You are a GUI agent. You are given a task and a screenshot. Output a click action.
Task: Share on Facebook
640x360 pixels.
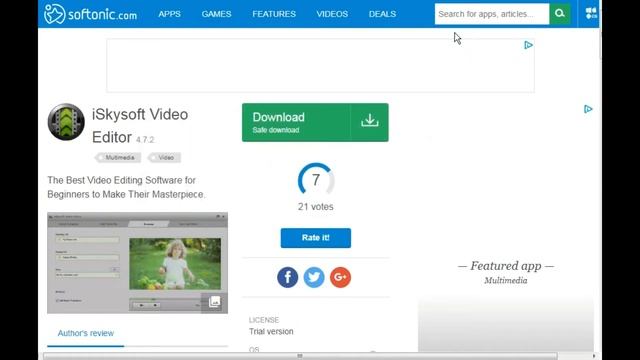(288, 277)
